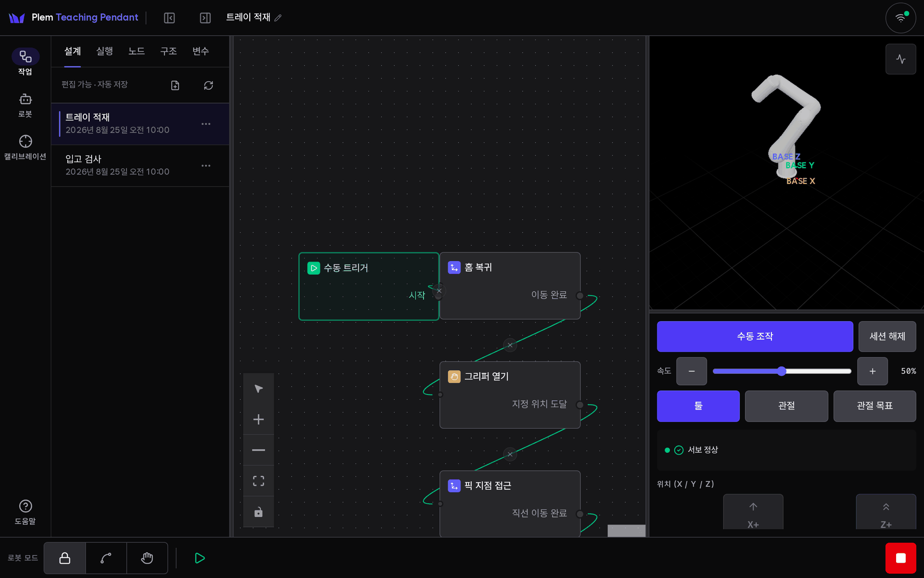Click pencil icon to rename 트레이 적재
This screenshot has width=924, height=578.
tap(278, 18)
